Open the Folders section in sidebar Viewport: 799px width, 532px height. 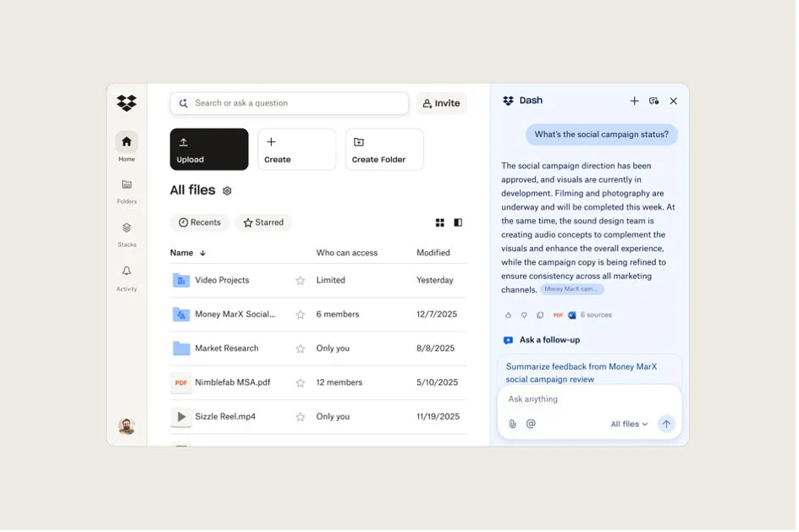(126, 189)
